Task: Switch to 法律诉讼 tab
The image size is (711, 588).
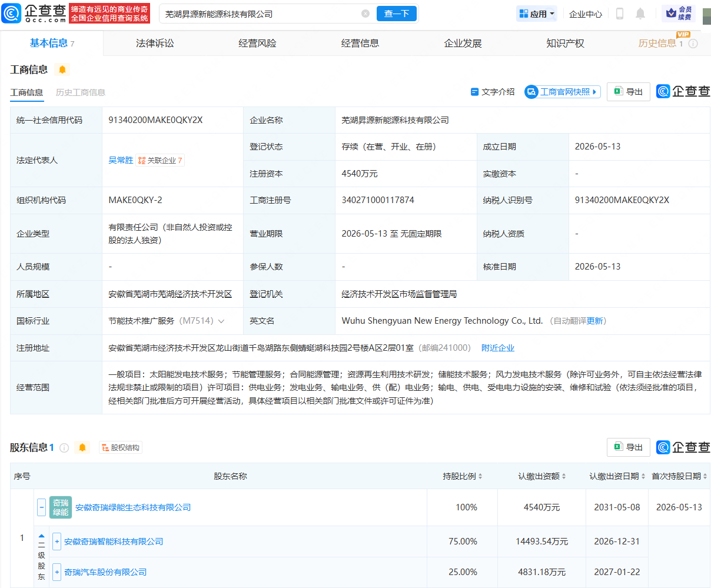Action: click(155, 44)
